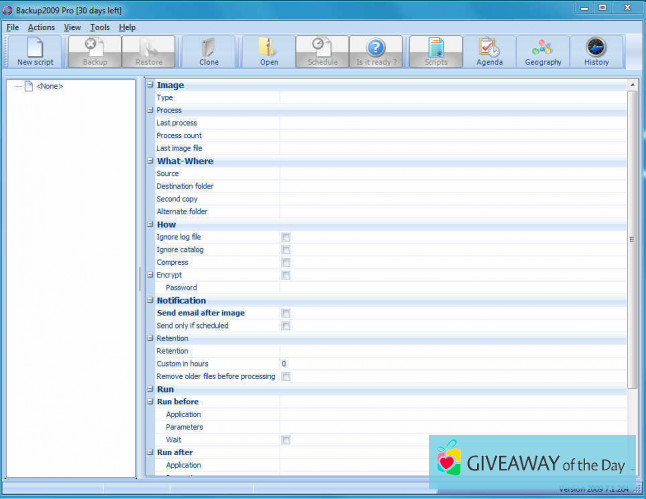Collapse the Notification section
The width and height of the screenshot is (646, 499).
(x=150, y=300)
